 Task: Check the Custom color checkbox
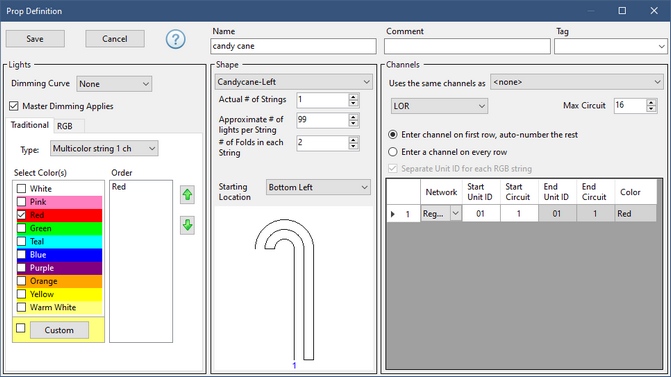(x=21, y=328)
